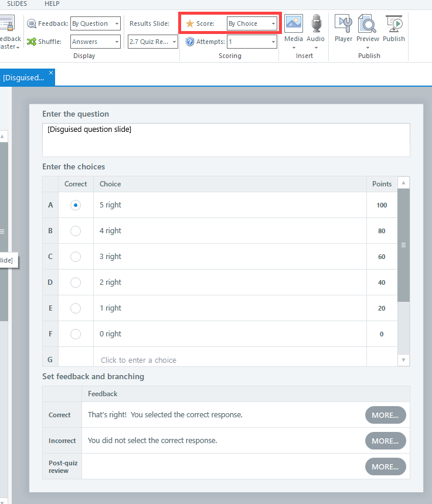The width and height of the screenshot is (432, 504).
Task: Mark choice A '5 right' as correct
Action: pos(76,205)
